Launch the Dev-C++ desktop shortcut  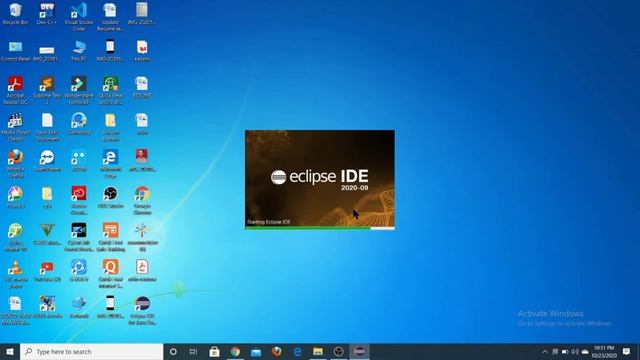[47, 13]
